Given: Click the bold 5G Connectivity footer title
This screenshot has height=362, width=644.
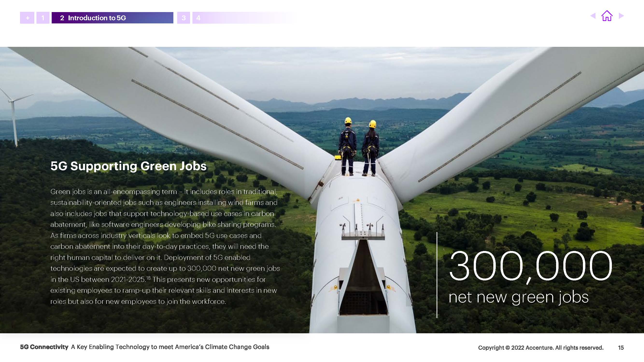Looking at the screenshot, I should (x=44, y=347).
